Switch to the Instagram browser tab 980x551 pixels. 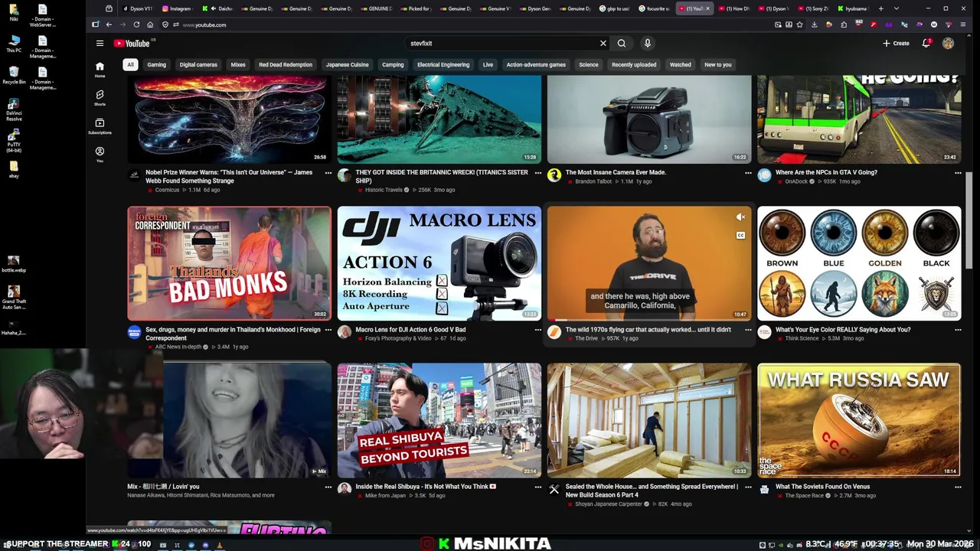[x=177, y=8]
